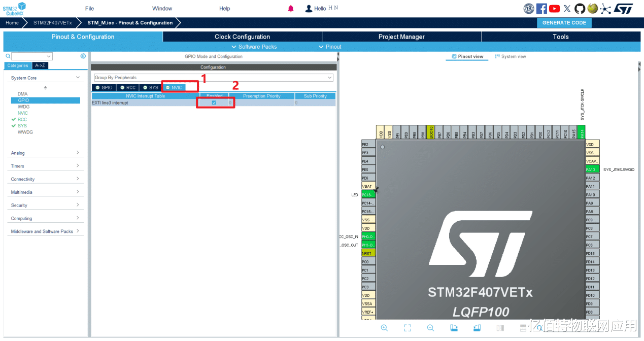Select WWDG in System Core list
644x341 pixels.
pyautogui.click(x=25, y=132)
